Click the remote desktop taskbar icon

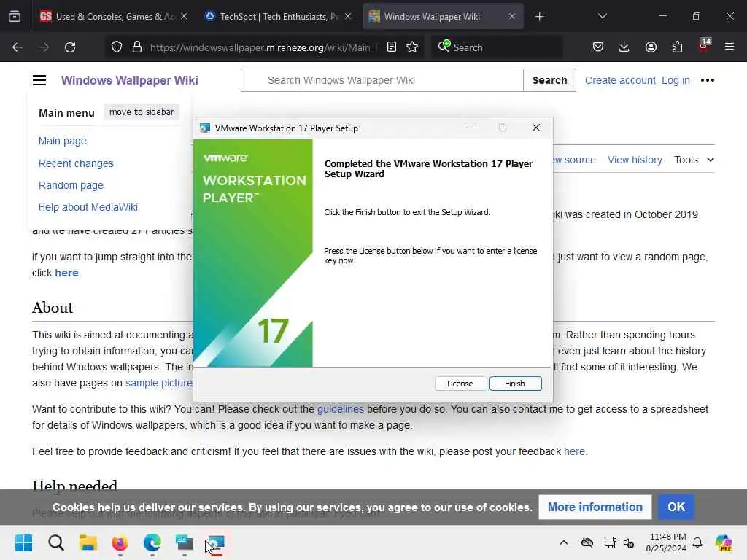point(185,542)
